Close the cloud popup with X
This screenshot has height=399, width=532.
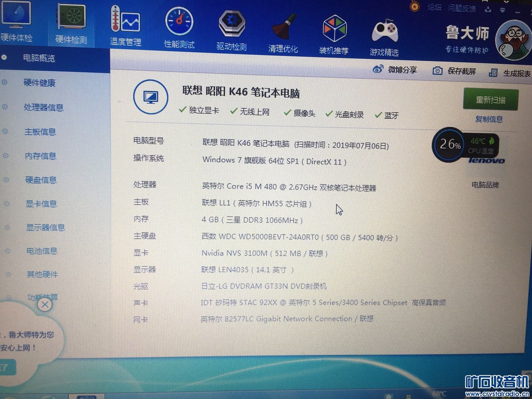tap(45, 305)
